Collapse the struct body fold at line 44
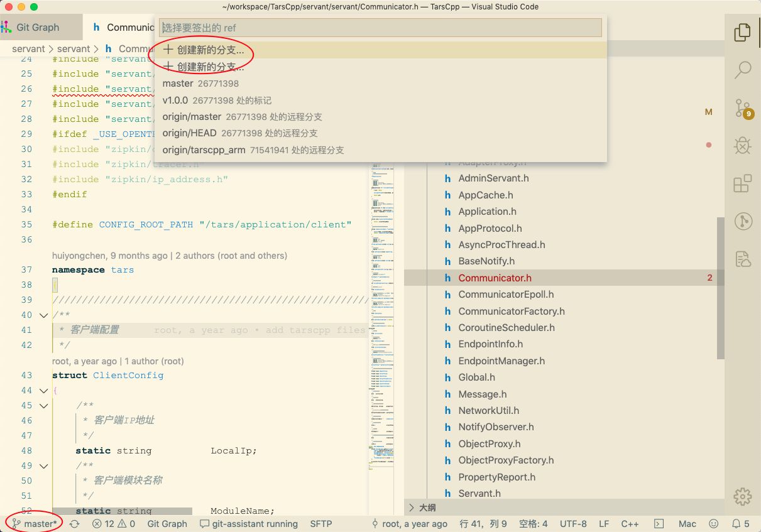 (x=43, y=391)
